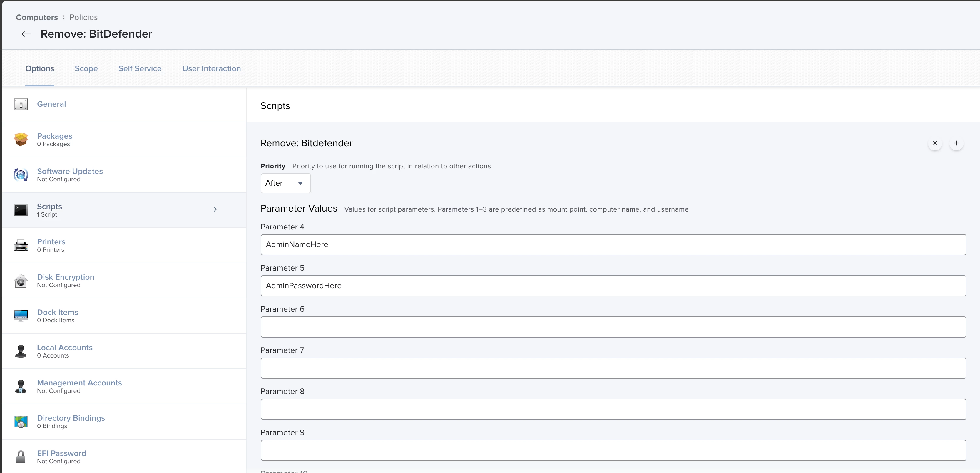Screen dimensions: 980x473
Task: Open the Management Accounts payload
Action: [124, 386]
